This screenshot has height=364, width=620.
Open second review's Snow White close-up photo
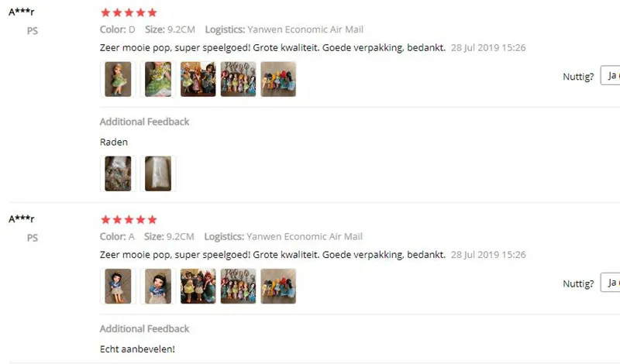pyautogui.click(x=158, y=286)
